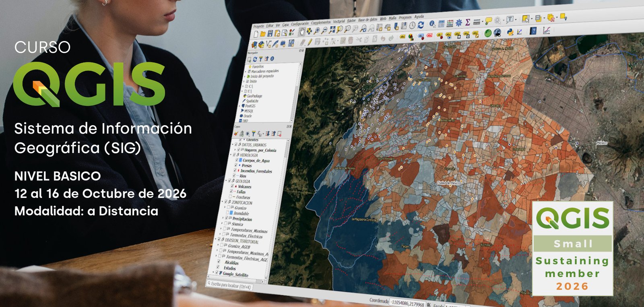The height and width of the screenshot is (307, 644).
Task: Select the Google_Satellite layer
Action: coord(235,274)
